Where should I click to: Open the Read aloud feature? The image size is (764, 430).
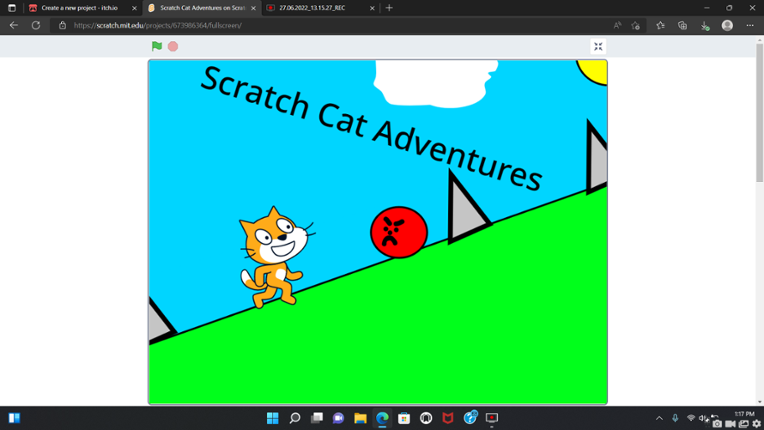(x=617, y=25)
